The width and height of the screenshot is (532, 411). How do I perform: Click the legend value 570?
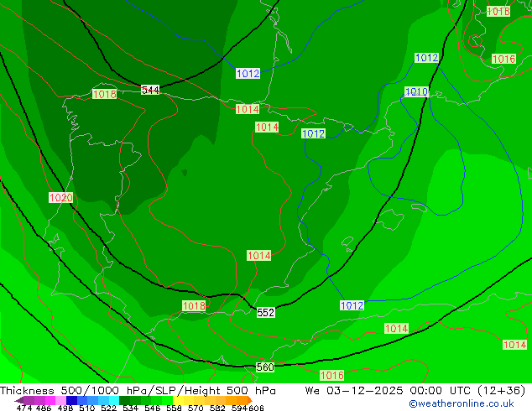(196, 408)
